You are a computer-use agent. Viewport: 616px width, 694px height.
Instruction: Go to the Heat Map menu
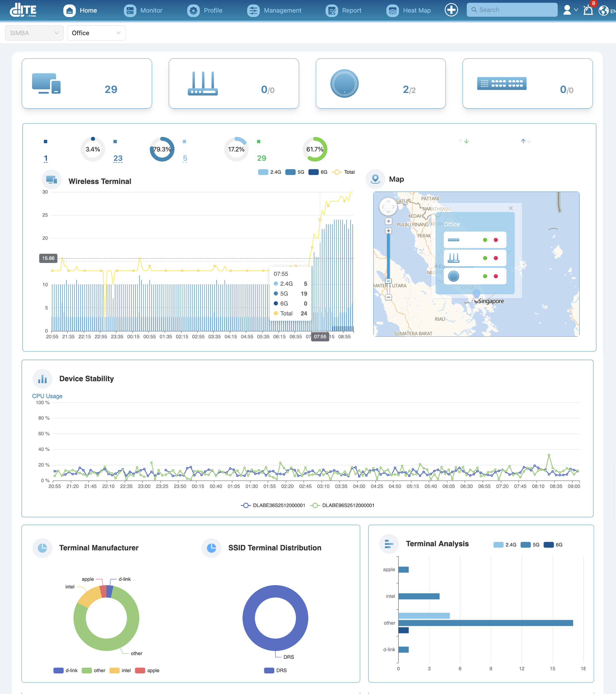coord(408,11)
